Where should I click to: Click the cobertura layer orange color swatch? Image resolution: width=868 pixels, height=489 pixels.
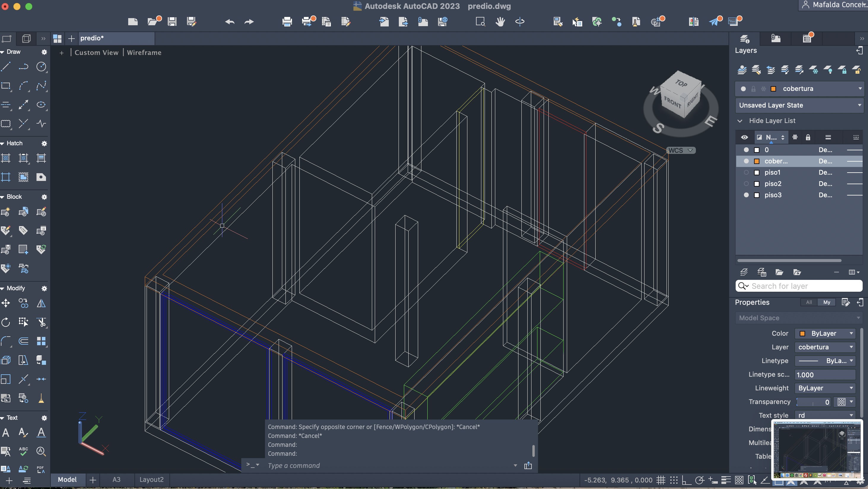pyautogui.click(x=756, y=161)
